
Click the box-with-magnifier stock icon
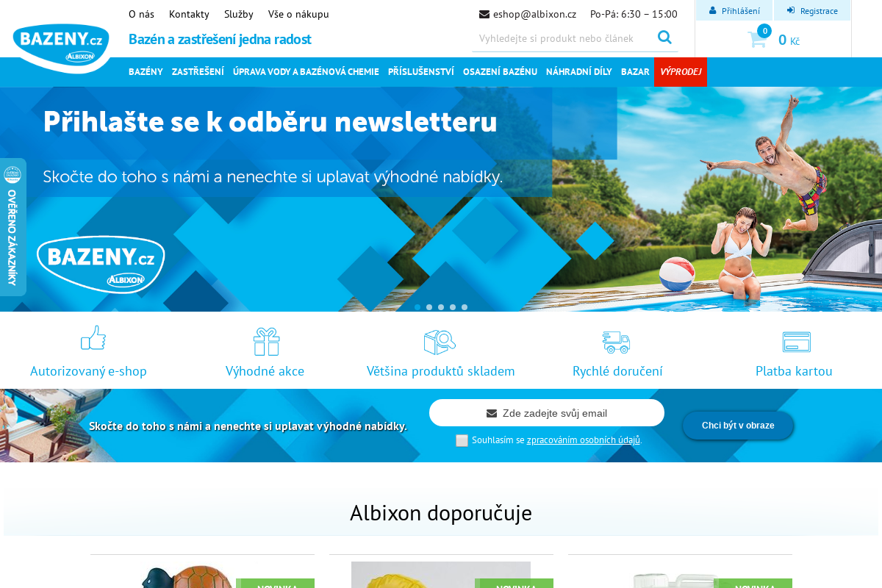440,341
